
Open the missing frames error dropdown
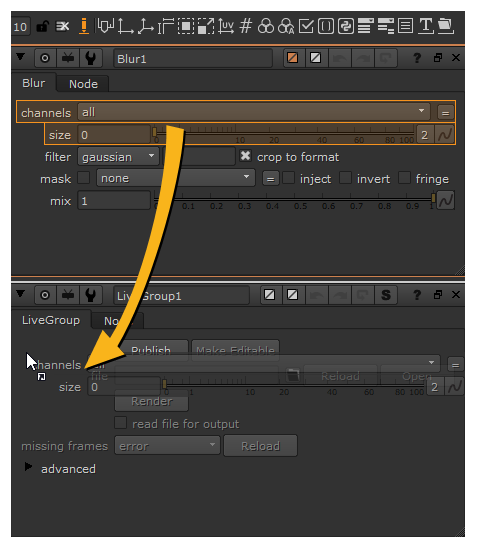coord(167,446)
